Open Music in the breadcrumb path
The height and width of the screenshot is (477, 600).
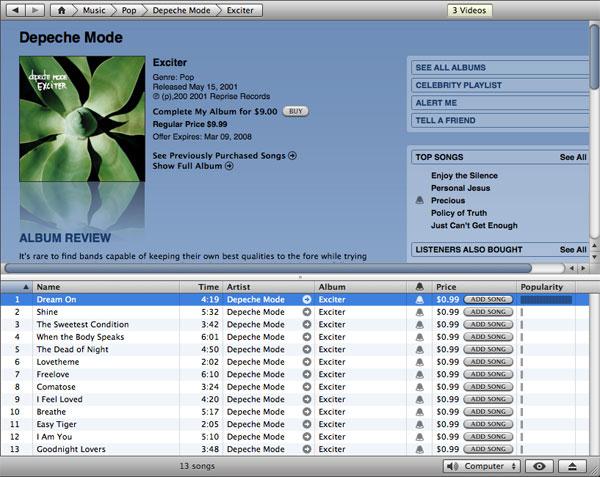(94, 10)
